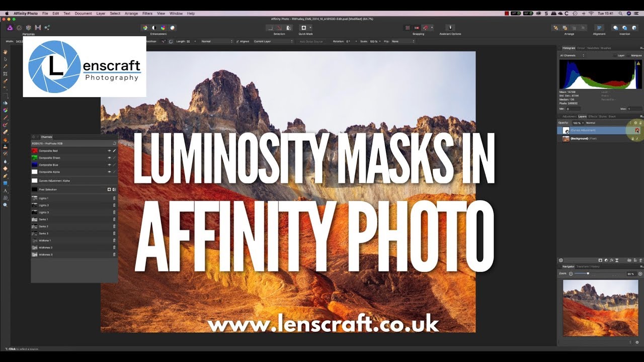Open the Layer menu
The height and width of the screenshot is (362, 644).
(x=101, y=13)
